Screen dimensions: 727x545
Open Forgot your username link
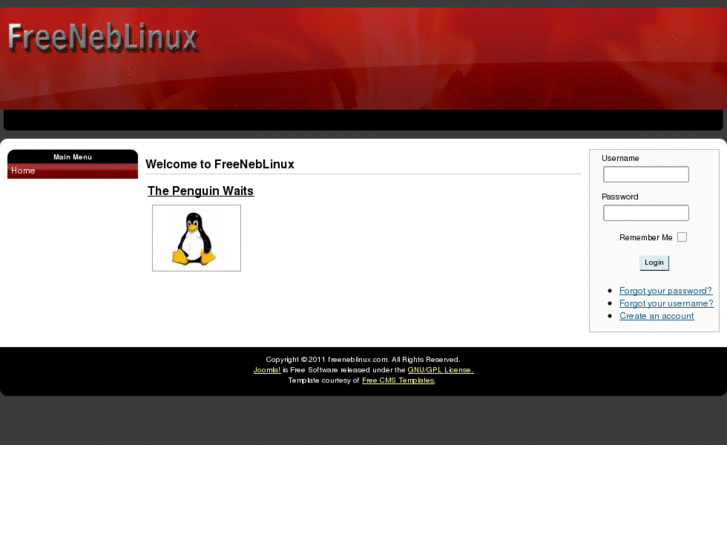[x=666, y=303]
